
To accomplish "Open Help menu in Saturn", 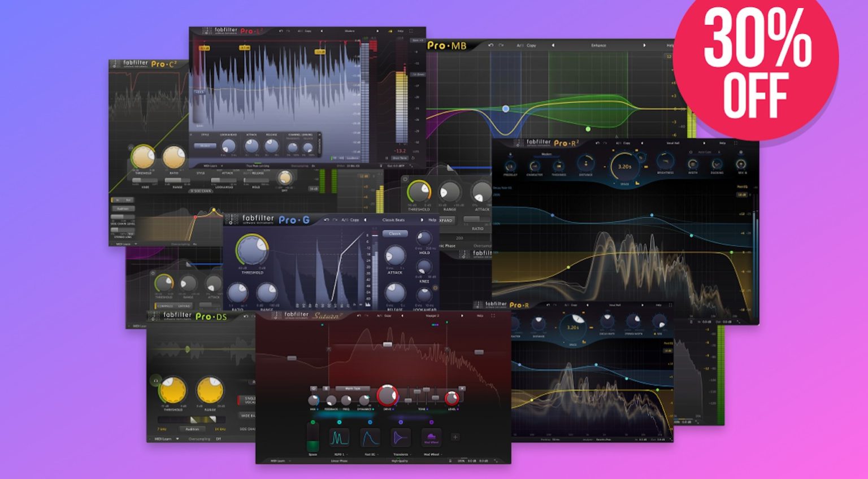I will tap(480, 316).
